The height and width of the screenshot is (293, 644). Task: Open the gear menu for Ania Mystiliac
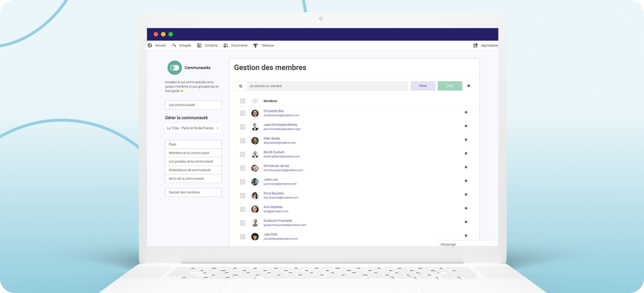coord(466,208)
